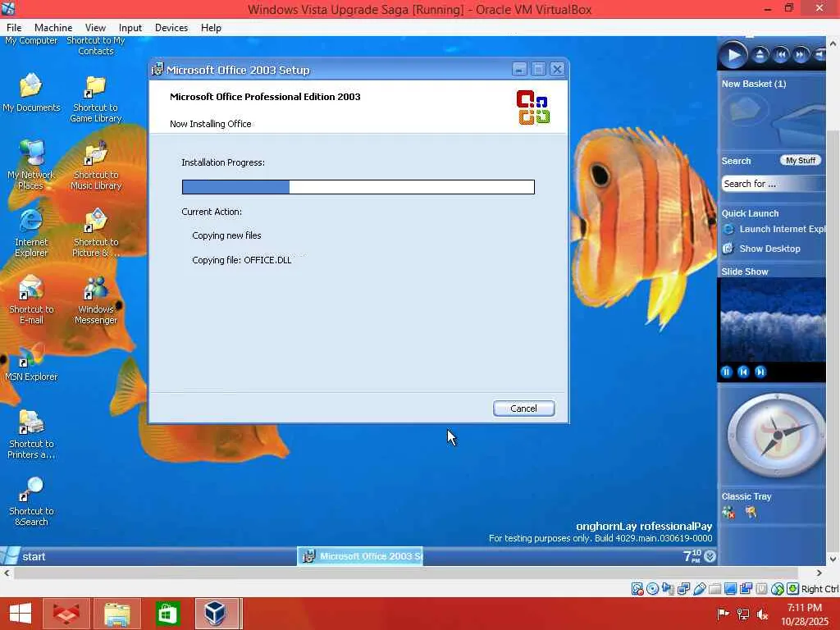840x630 pixels.
Task: Click the VirtualBox hard disk activity icon
Action: point(637,589)
